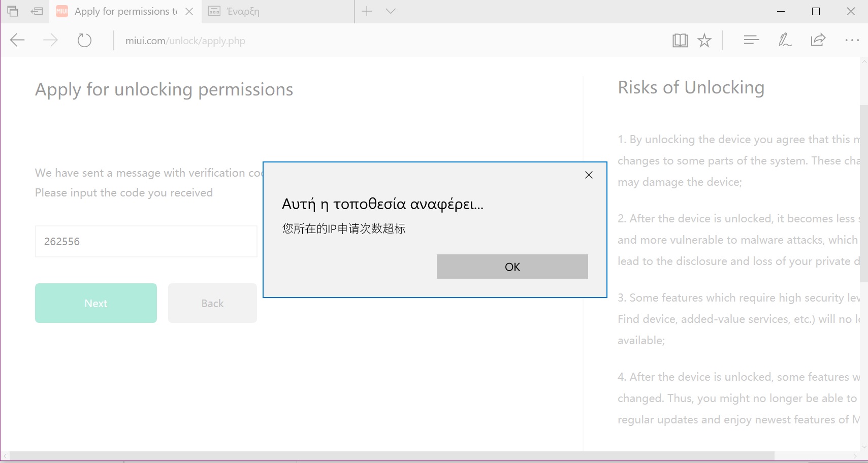The width and height of the screenshot is (868, 463).
Task: Expand the tab previews chevron
Action: pos(391,11)
